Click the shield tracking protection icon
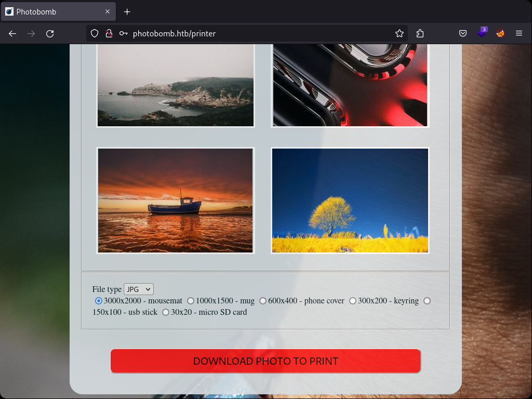The width and height of the screenshot is (532, 399). coord(95,33)
